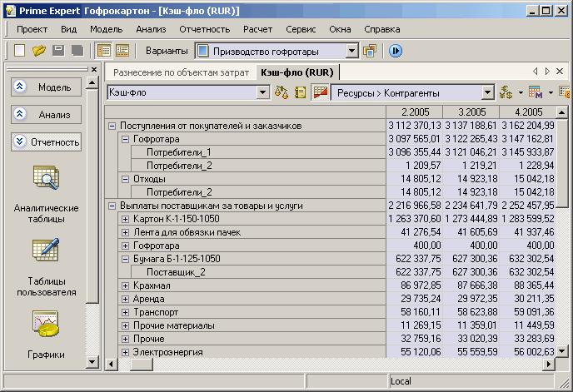Screen dimensions: 573x392
Task: Open the Призводство гофротары variants dropdown
Action: click(351, 51)
